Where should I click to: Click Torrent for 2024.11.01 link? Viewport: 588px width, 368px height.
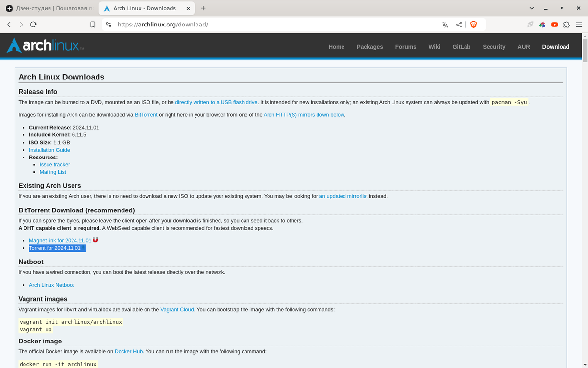55,248
